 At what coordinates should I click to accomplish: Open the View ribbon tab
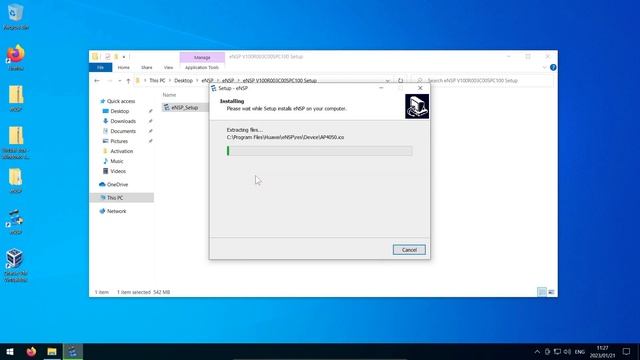click(169, 67)
